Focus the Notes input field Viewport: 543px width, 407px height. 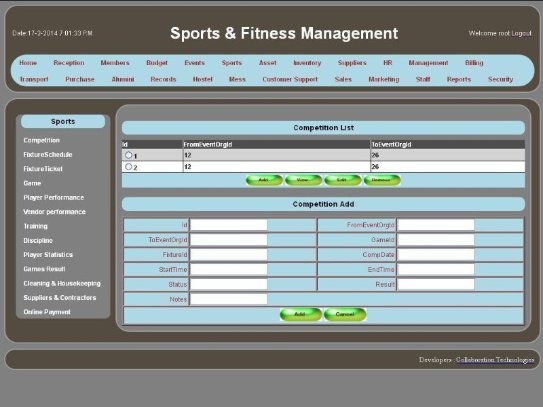[229, 299]
